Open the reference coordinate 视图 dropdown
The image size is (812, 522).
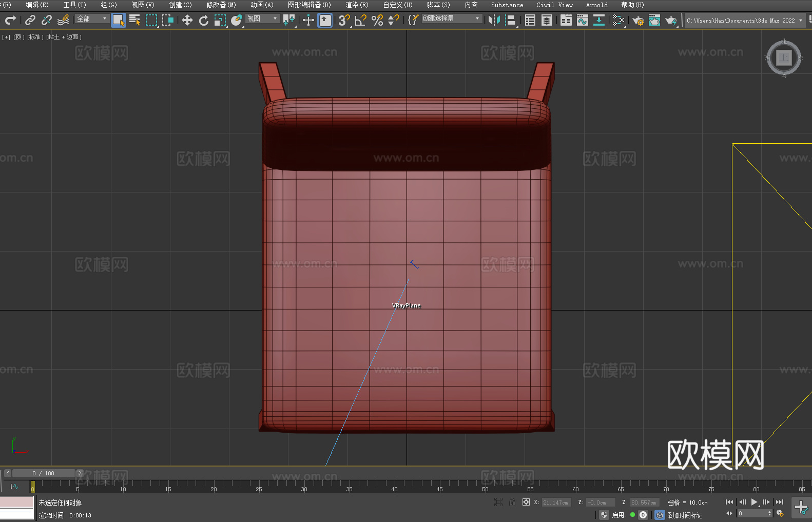click(262, 18)
